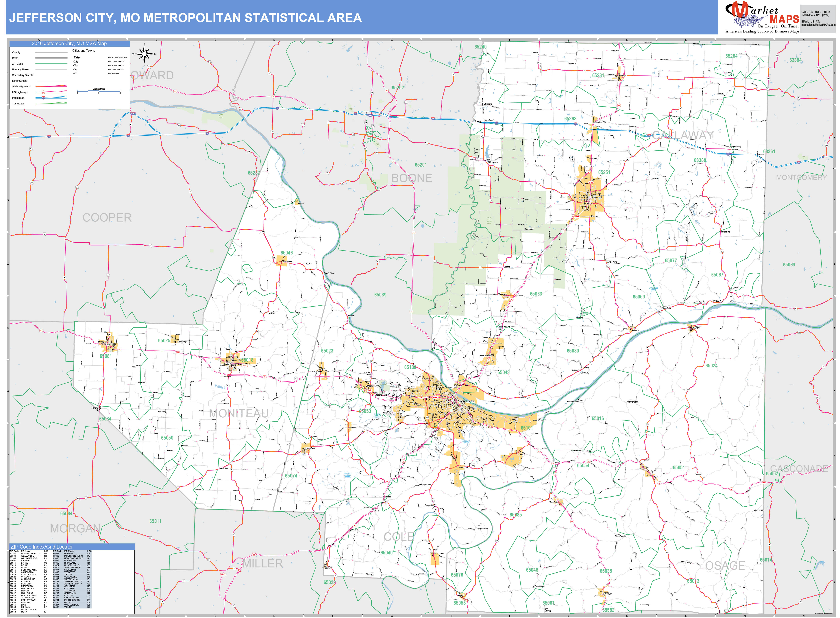Screen dimensions: 840x618
Task: Expand the Cities and Towns legend section
Action: 84,51
